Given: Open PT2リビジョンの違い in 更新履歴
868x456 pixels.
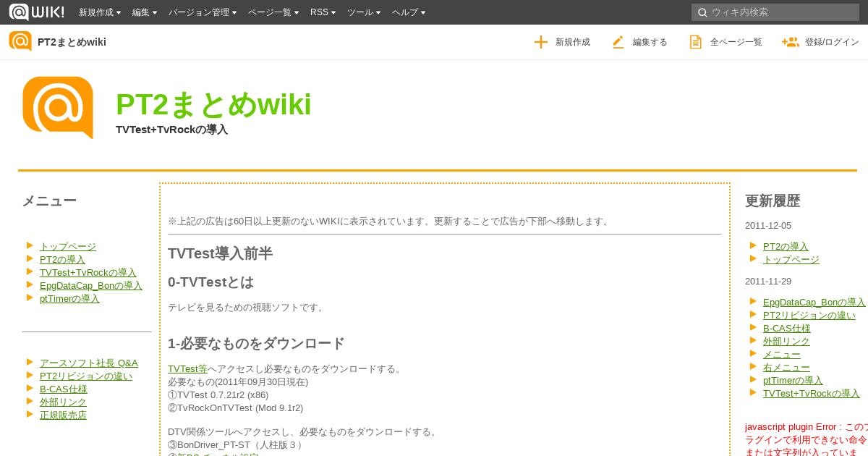Looking at the screenshot, I should pyautogui.click(x=809, y=315).
